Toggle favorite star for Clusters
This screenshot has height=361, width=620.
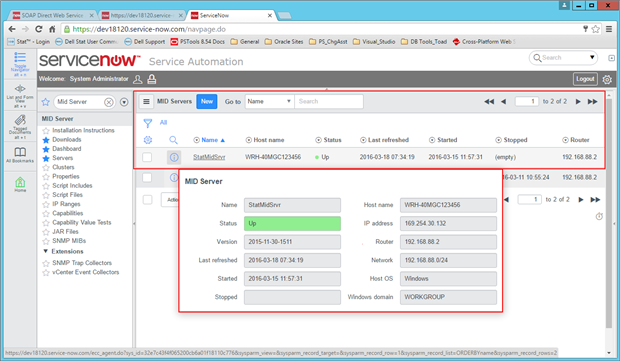[x=46, y=168]
